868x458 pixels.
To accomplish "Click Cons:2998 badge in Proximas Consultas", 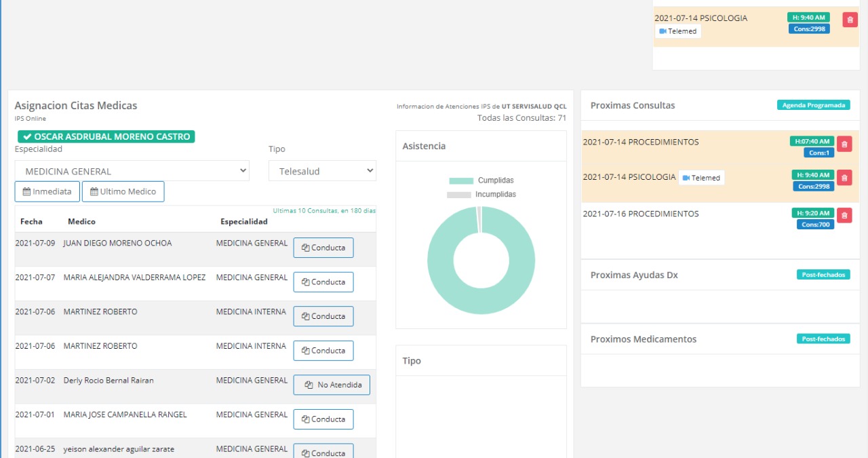I will click(815, 186).
